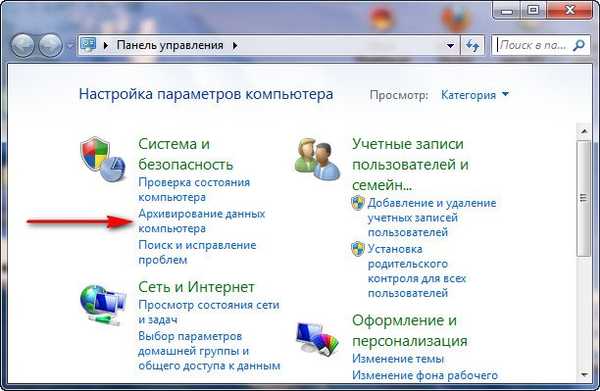Close the Control Panel window
This screenshot has width=600, height=391.
pyautogui.click(x=571, y=10)
